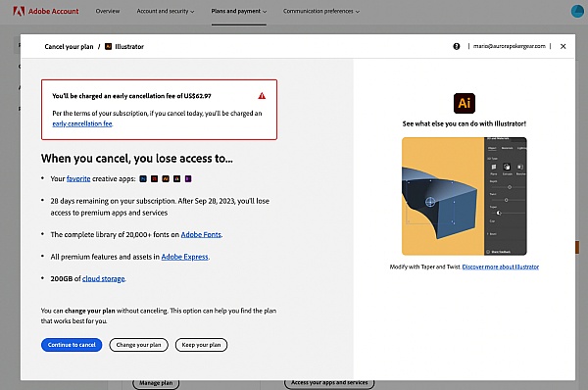The image size is (588, 390).
Task: Open the cloud storage link
Action: pos(104,278)
